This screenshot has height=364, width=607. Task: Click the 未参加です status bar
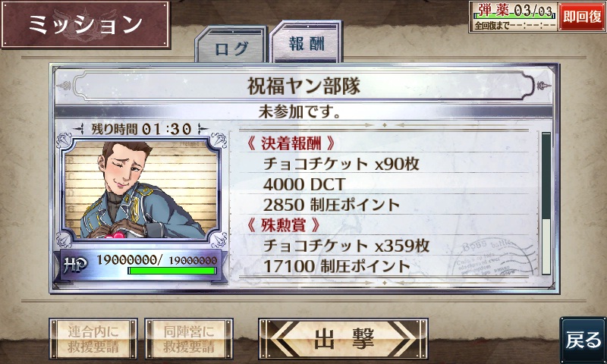click(x=304, y=112)
